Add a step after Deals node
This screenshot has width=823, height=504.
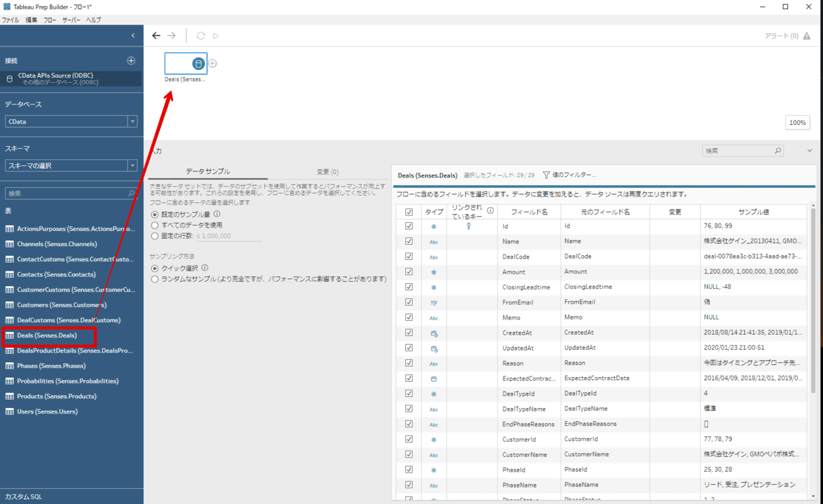tap(213, 64)
